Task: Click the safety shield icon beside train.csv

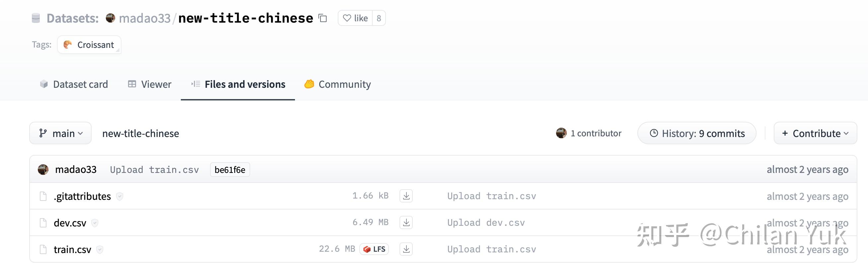Action: pos(100,249)
